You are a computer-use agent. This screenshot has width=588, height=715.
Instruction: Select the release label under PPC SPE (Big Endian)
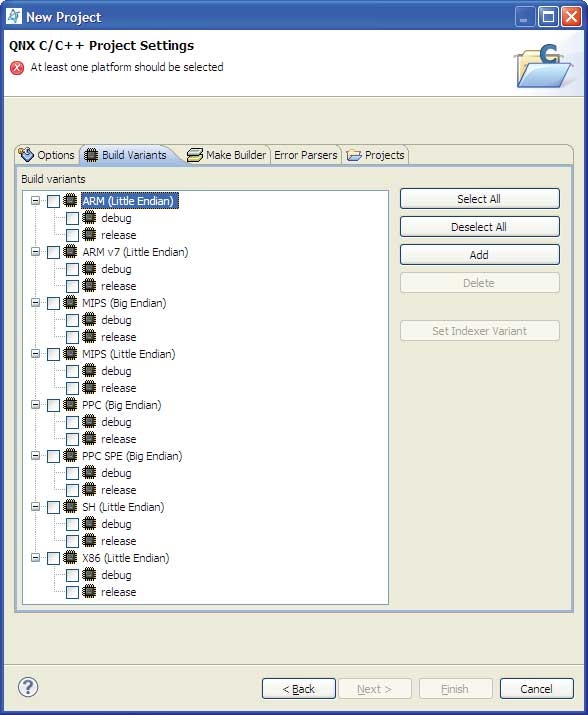119,490
